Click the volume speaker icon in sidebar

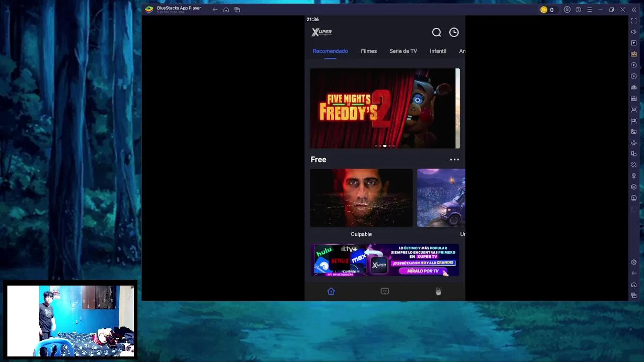[634, 32]
